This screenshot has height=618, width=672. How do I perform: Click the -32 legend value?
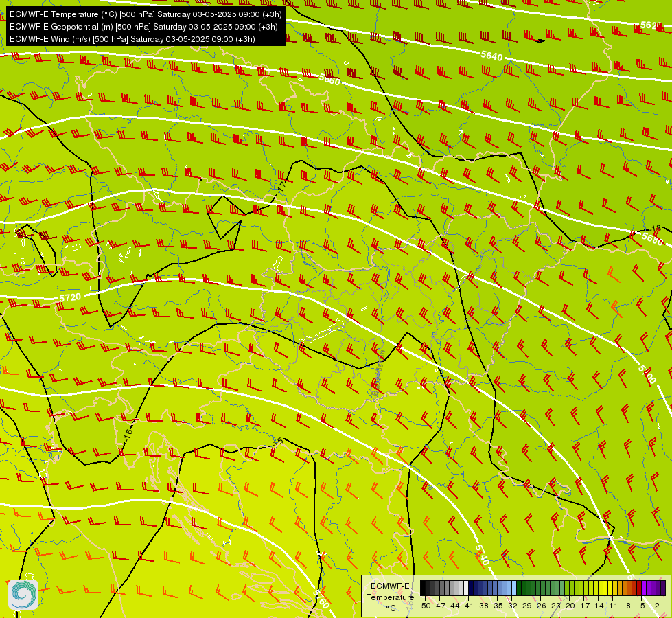pos(511,606)
